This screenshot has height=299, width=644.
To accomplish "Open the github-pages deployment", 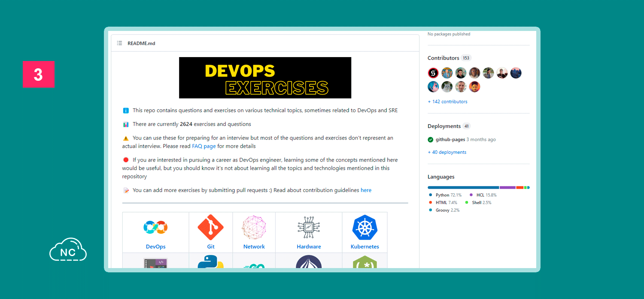I will (x=450, y=140).
